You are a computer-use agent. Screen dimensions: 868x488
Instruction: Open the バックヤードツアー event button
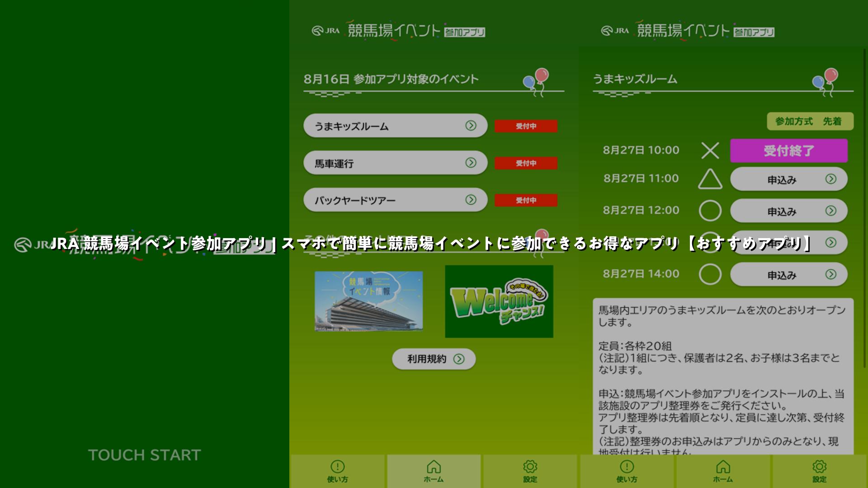coord(395,200)
